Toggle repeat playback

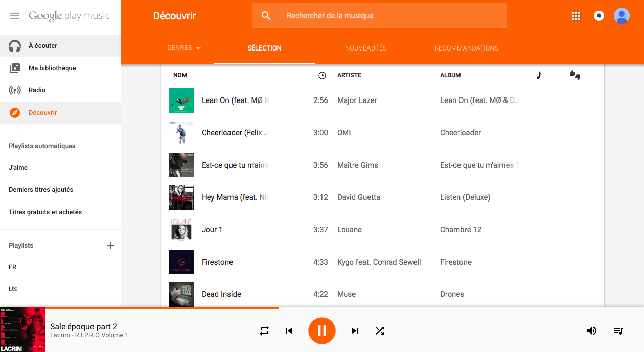click(x=264, y=331)
